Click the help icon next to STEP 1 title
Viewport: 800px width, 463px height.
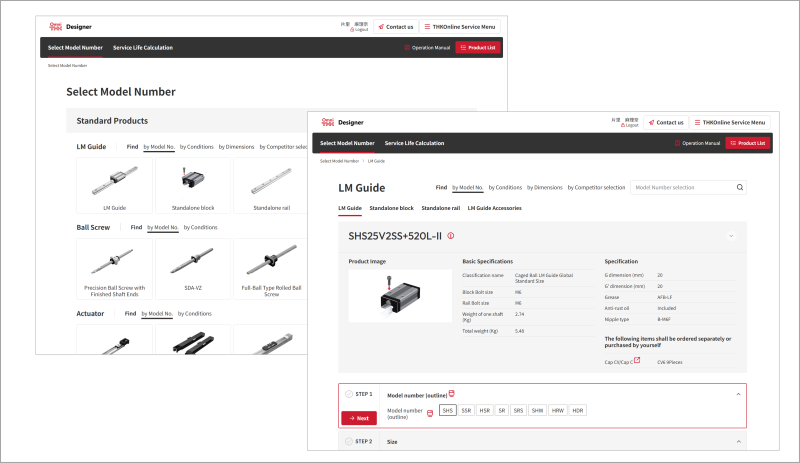[451, 393]
